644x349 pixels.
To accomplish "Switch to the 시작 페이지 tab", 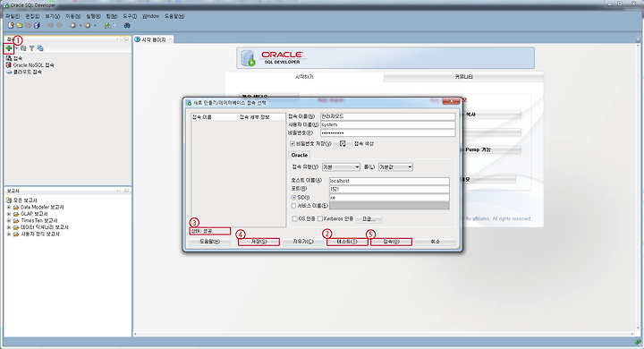I will tap(154, 39).
